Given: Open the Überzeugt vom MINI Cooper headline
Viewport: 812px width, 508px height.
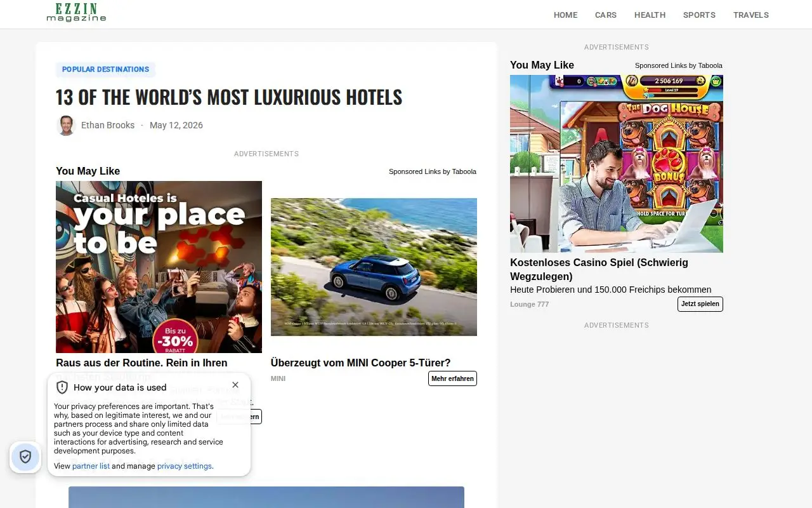Looking at the screenshot, I should coord(360,363).
